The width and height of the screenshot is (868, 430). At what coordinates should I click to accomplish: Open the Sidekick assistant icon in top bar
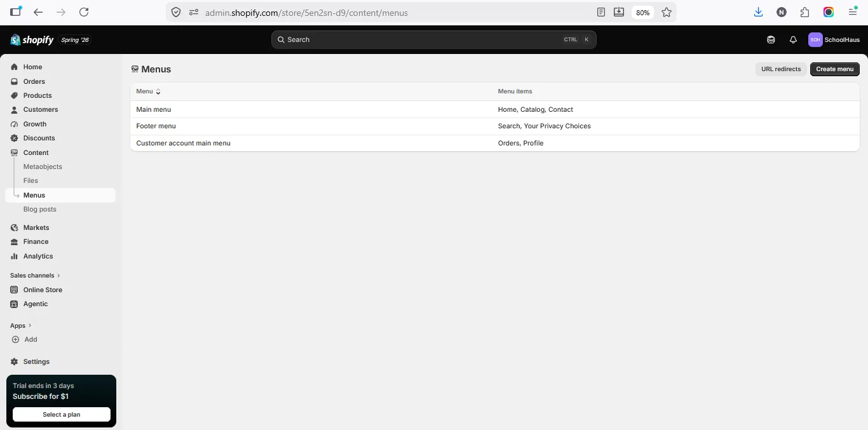click(x=771, y=39)
